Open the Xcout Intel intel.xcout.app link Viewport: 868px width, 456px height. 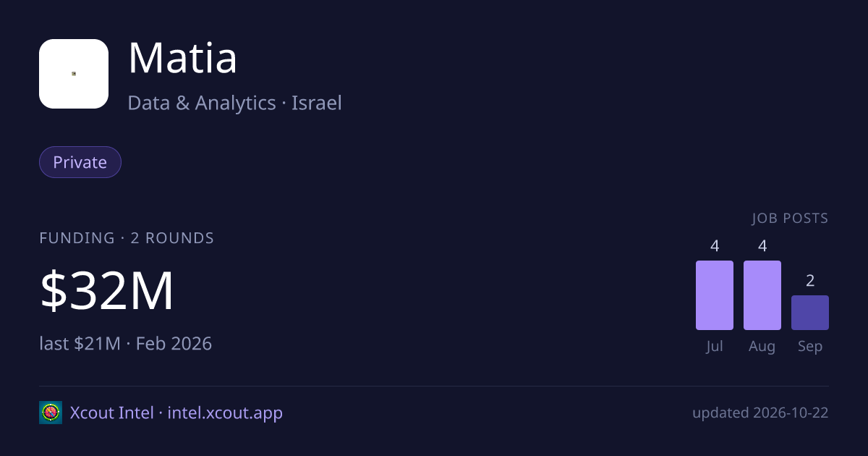tap(176, 413)
